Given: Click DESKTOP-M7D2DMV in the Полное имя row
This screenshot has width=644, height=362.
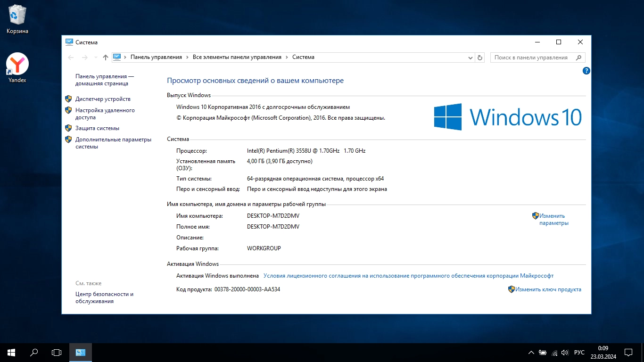Looking at the screenshot, I should 273,227.
